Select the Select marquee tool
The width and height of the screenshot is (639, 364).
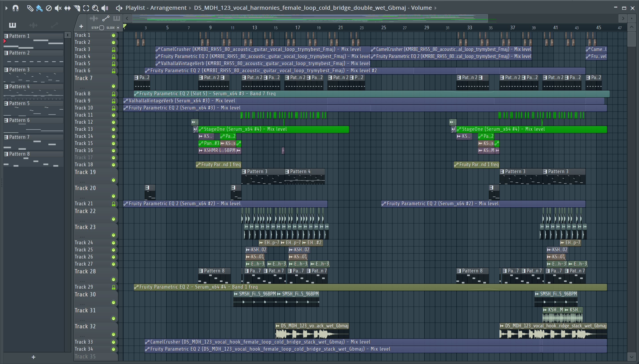coord(86,8)
